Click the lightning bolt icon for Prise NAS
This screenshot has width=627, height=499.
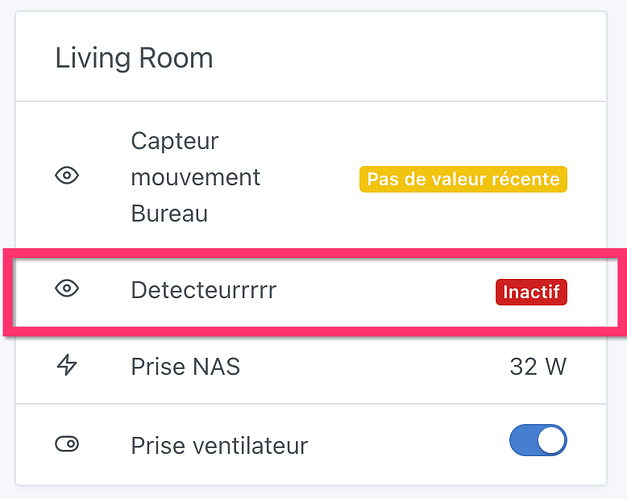coord(67,366)
